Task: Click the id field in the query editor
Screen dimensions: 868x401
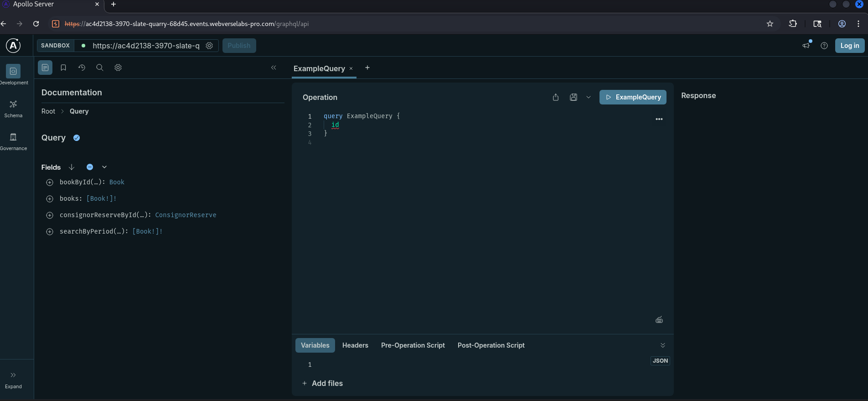Action: pos(335,125)
